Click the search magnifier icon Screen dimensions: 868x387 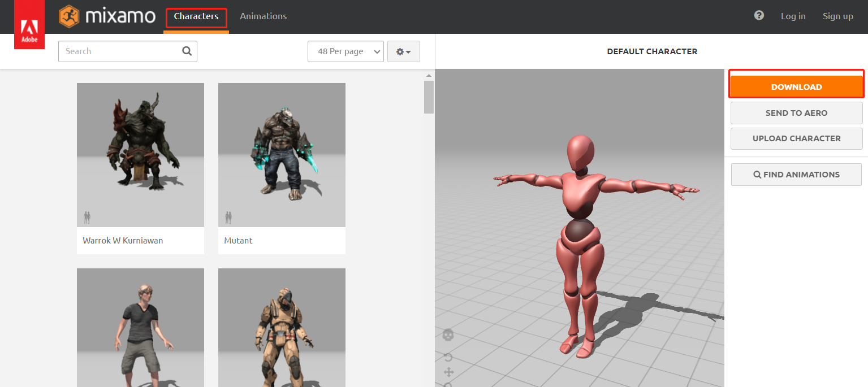[x=187, y=51]
